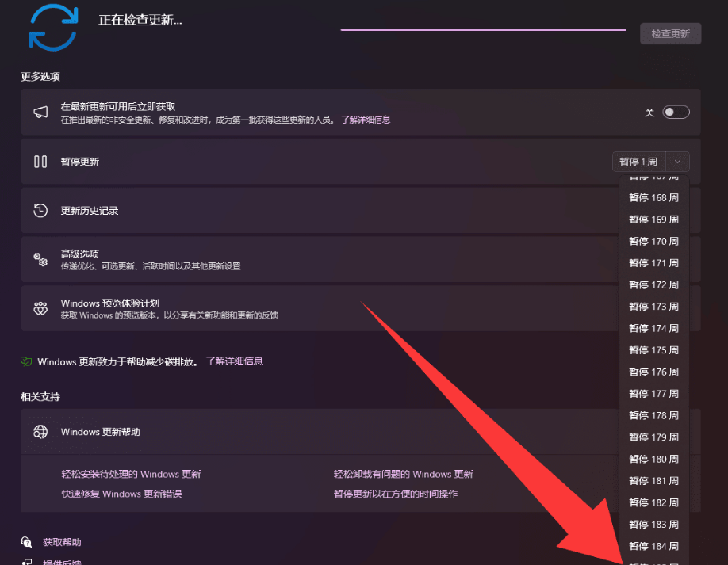Viewport: 728px width, 565px height.
Task: Open 快速修复 Windows 更新错误 link
Action: pos(121,494)
